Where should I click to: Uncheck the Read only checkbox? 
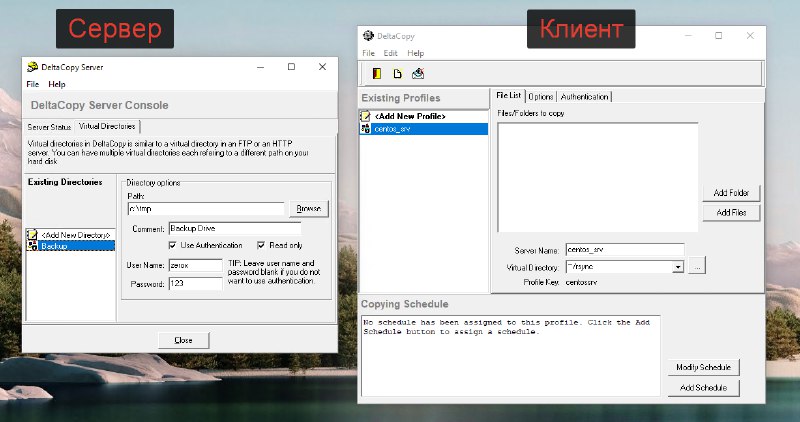coord(261,245)
